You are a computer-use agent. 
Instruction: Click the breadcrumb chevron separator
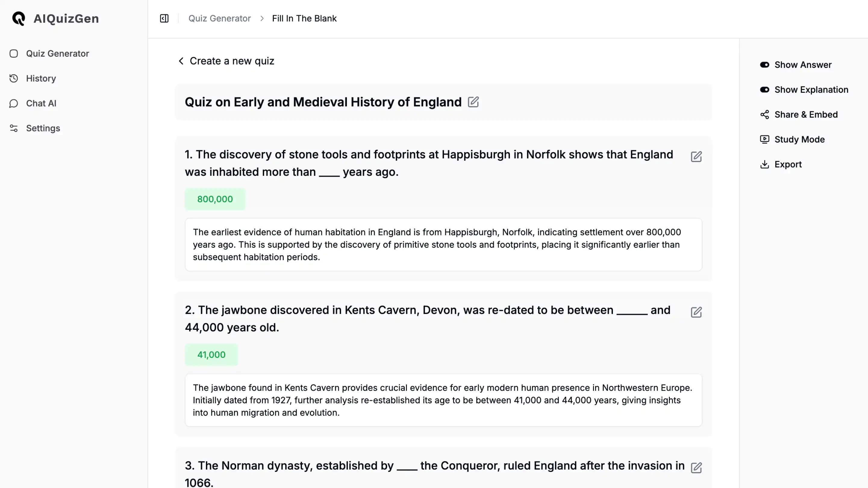[262, 18]
